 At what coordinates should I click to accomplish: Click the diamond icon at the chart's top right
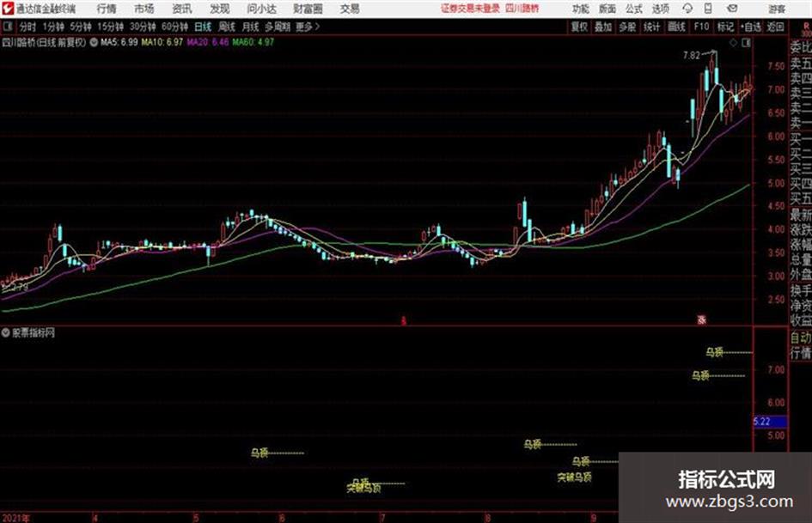coord(733,43)
